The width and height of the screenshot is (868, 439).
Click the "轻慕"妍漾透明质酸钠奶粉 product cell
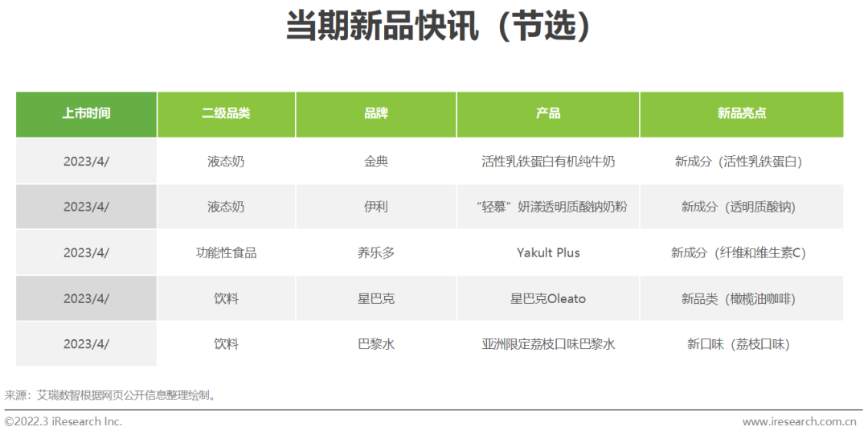click(548, 207)
